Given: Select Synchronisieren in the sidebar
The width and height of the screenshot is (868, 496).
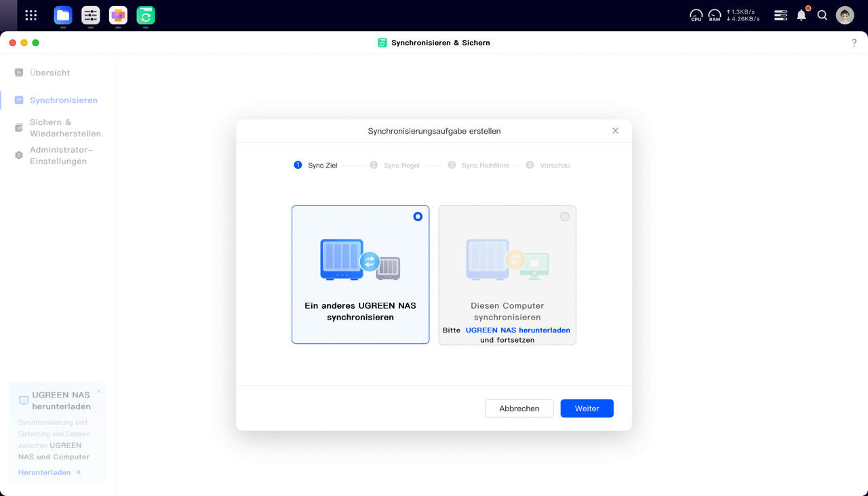Looking at the screenshot, I should click(x=64, y=100).
